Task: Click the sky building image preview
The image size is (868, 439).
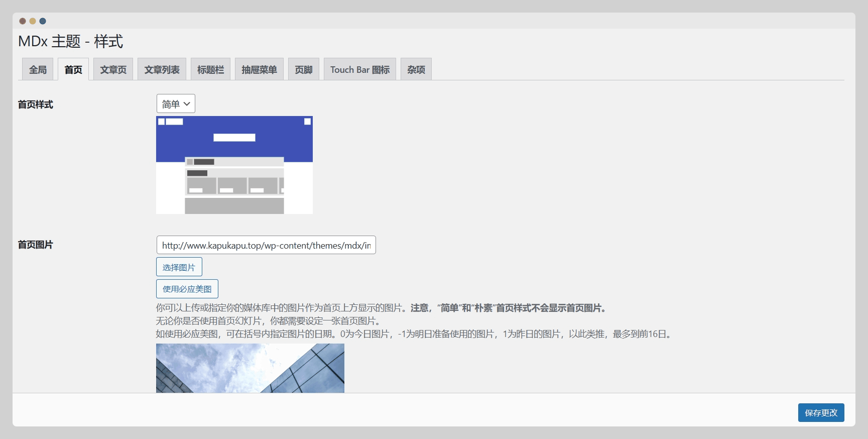Action: 250,368
